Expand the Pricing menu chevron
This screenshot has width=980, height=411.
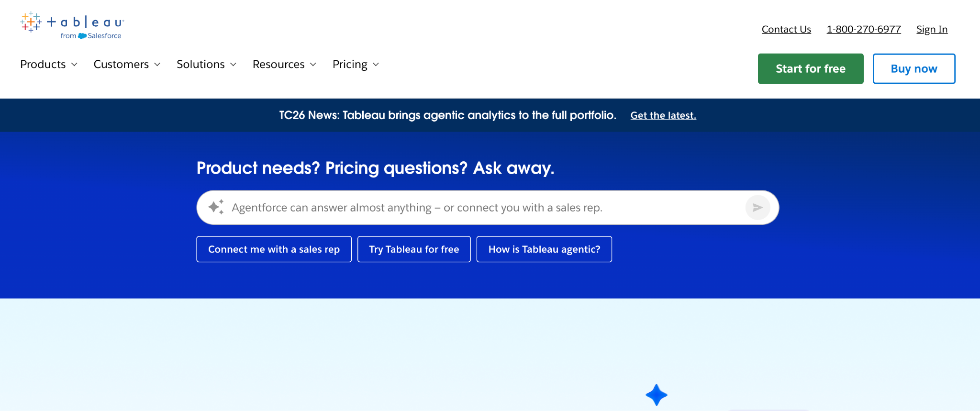point(376,65)
